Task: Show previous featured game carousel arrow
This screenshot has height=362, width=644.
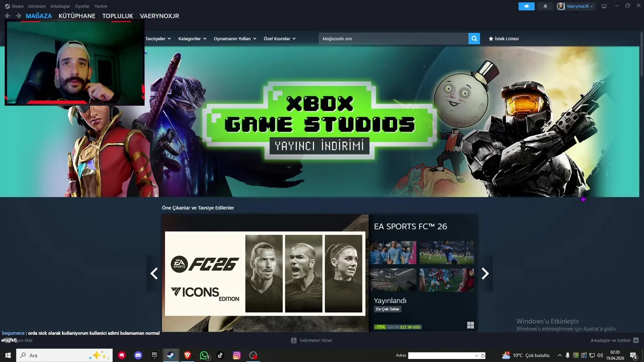Action: (154, 274)
